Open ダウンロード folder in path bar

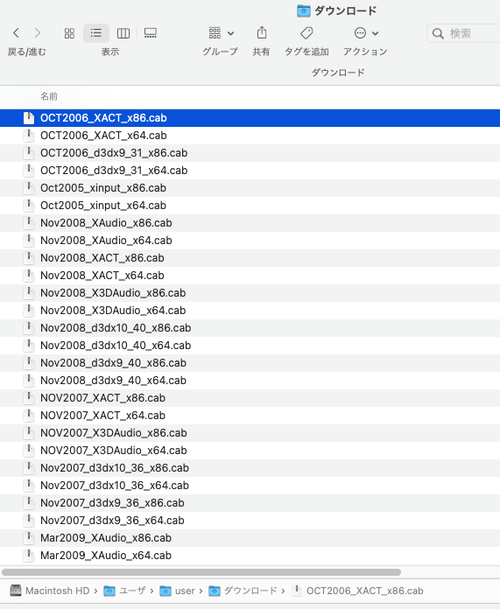coord(243,591)
